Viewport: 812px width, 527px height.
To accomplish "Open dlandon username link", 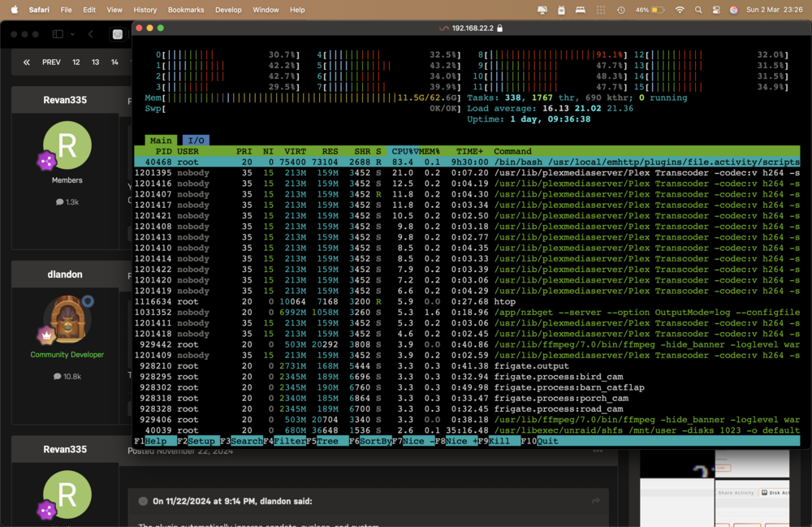I will pyautogui.click(x=65, y=274).
